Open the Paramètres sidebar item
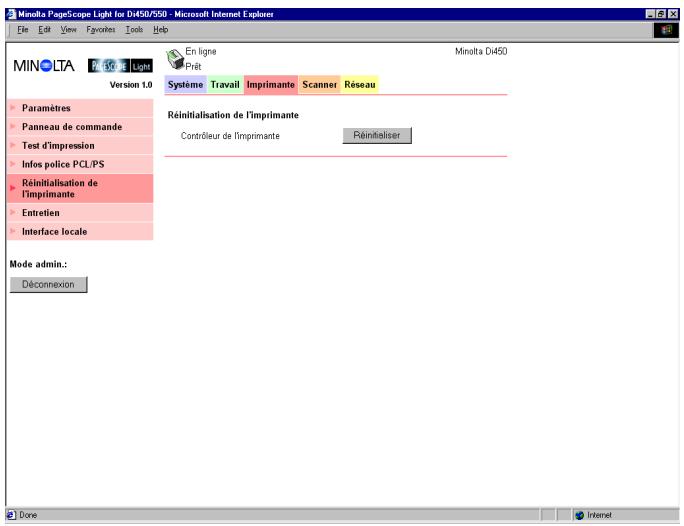684x526 pixels. pyautogui.click(x=80, y=108)
